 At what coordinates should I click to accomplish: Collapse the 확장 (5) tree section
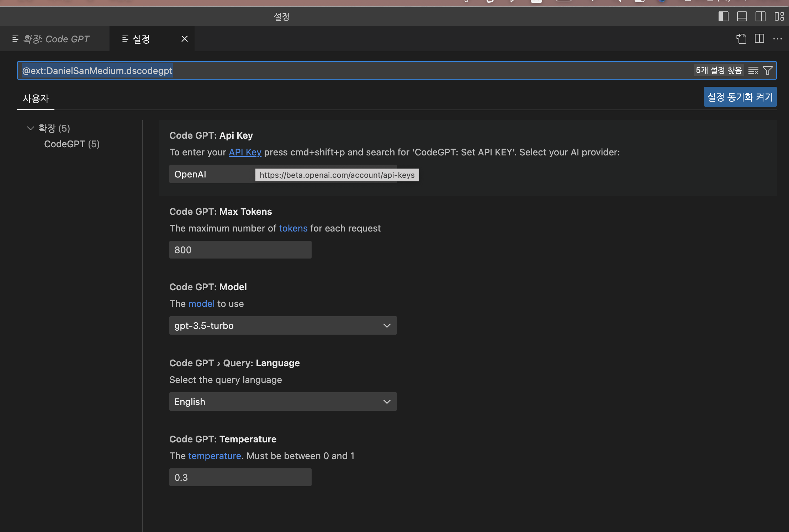tap(31, 128)
